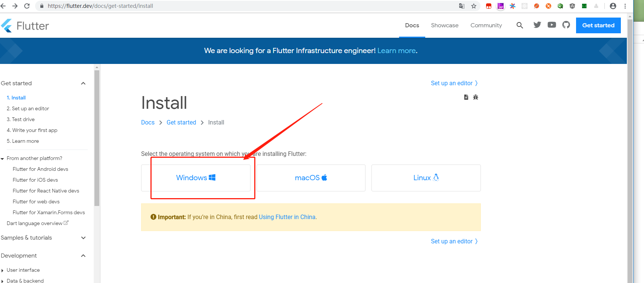
Task: Expand the User interface tree item
Action: click(x=2, y=270)
